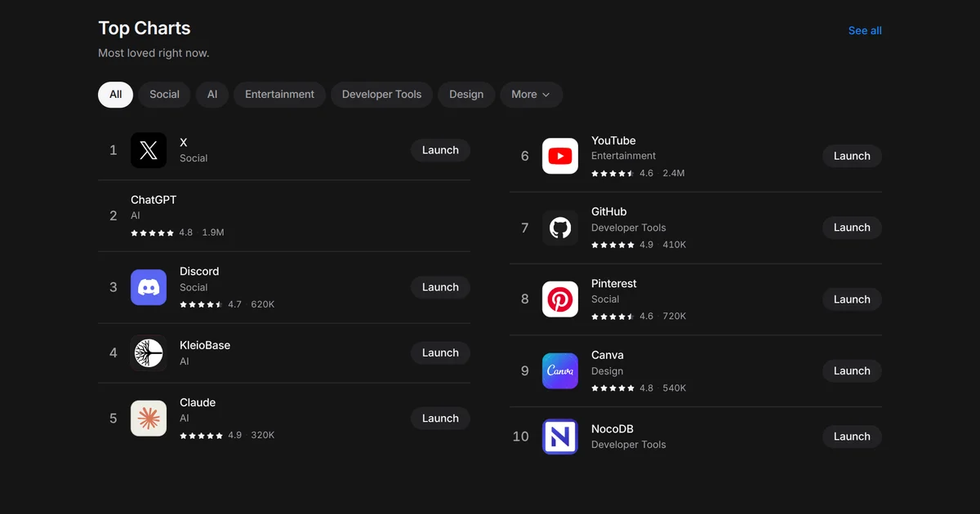980x514 pixels.
Task: Click the YouTube app icon
Action: [560, 156]
